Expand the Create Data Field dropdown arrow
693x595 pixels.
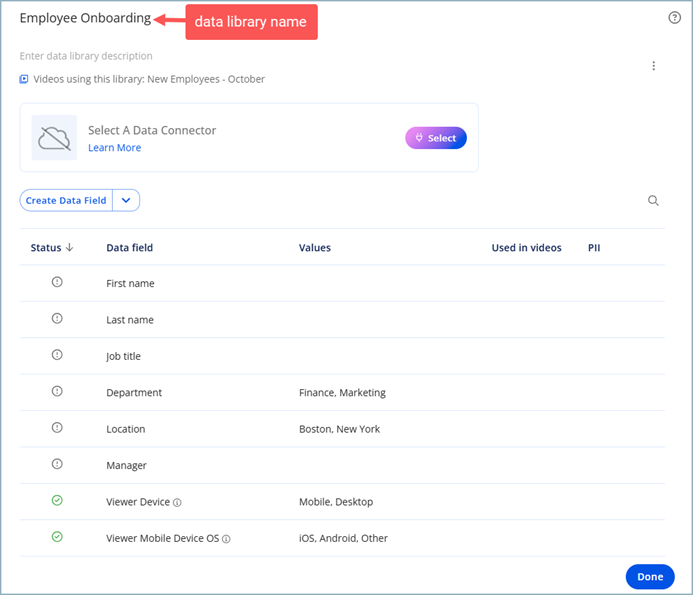[x=126, y=200]
